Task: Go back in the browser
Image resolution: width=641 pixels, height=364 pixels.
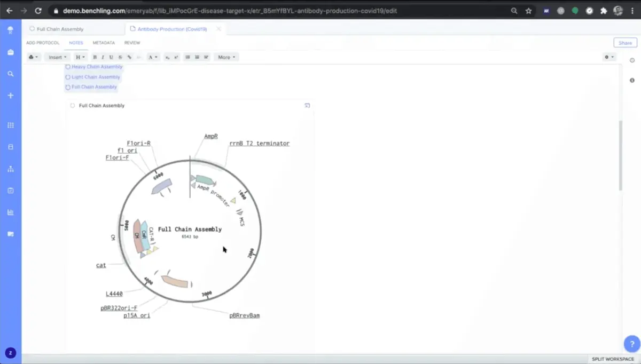Action: click(x=9, y=11)
